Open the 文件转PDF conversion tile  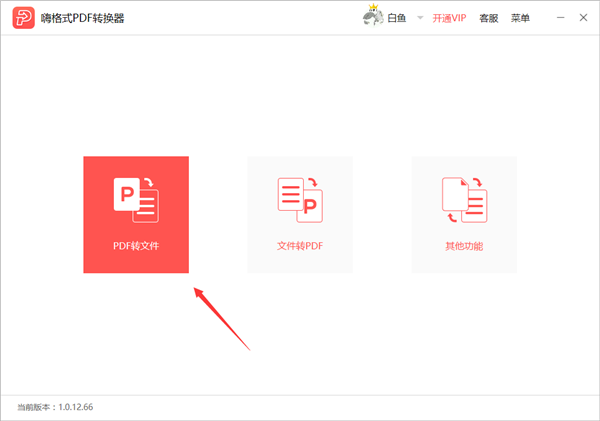click(x=300, y=214)
